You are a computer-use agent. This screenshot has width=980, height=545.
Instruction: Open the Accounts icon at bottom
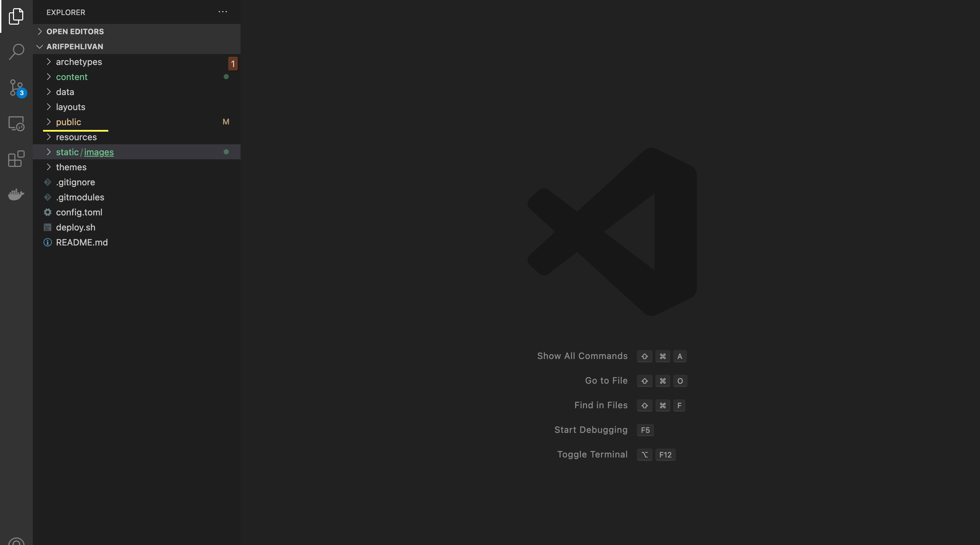tap(16, 541)
